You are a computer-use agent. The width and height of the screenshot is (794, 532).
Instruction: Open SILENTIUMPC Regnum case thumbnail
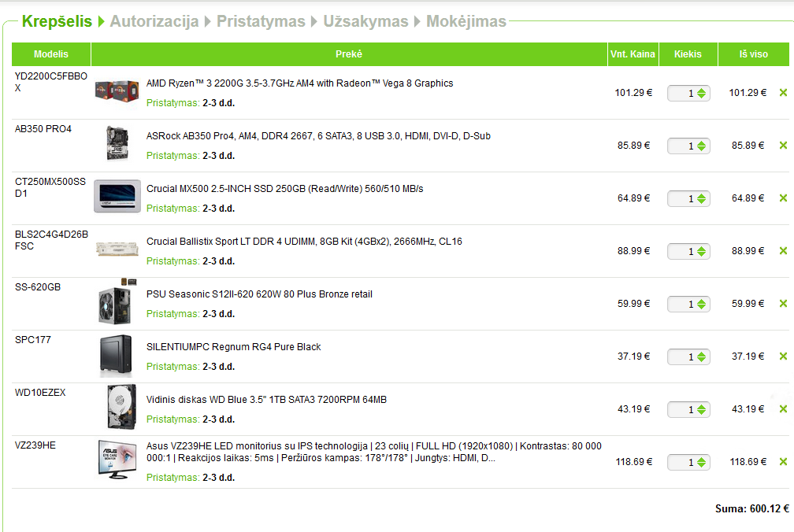116,356
